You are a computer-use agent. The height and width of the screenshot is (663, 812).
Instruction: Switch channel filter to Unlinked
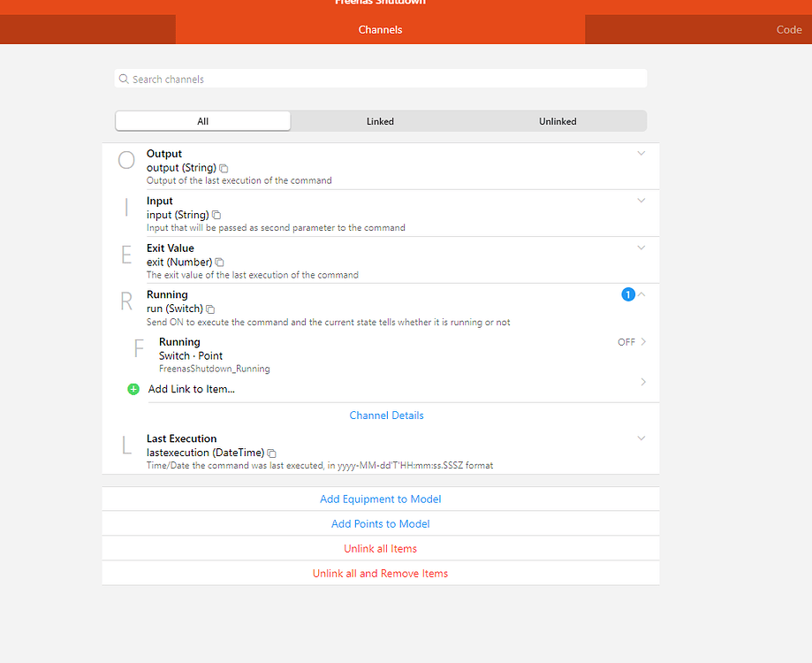tap(557, 120)
